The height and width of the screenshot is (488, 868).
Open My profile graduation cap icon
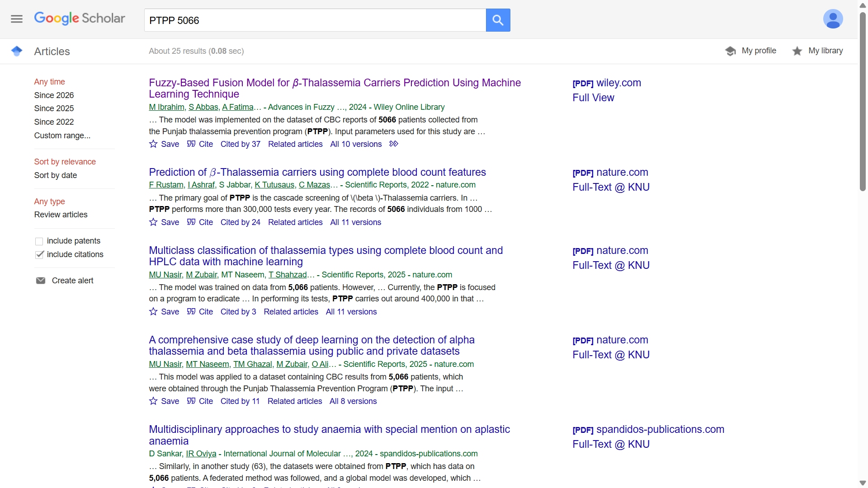coord(730,51)
